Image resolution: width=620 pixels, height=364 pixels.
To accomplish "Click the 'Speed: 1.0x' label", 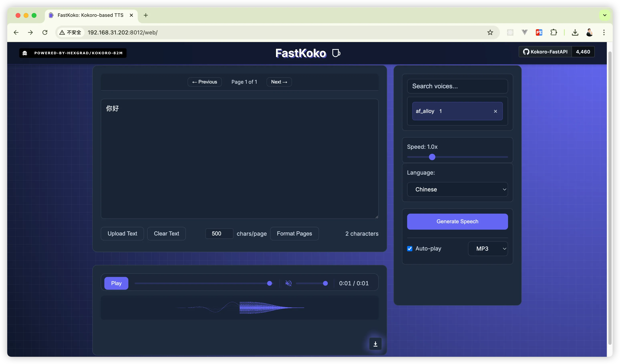I will point(422,147).
